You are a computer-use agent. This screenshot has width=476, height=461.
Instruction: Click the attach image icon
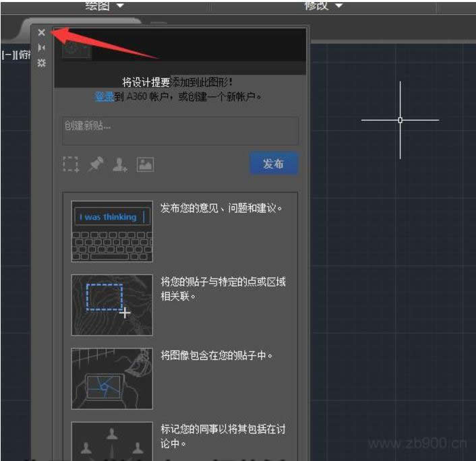145,164
